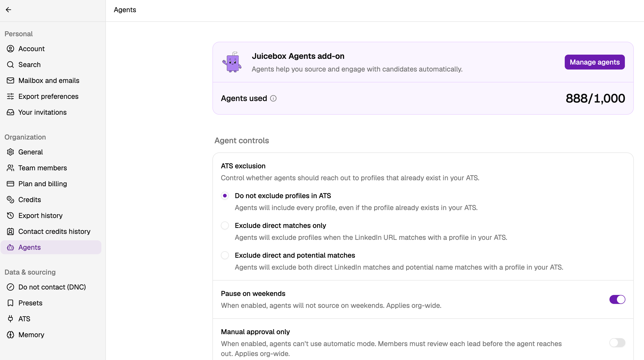The height and width of the screenshot is (360, 644).
Task: Open Presets page
Action: tap(51, 303)
